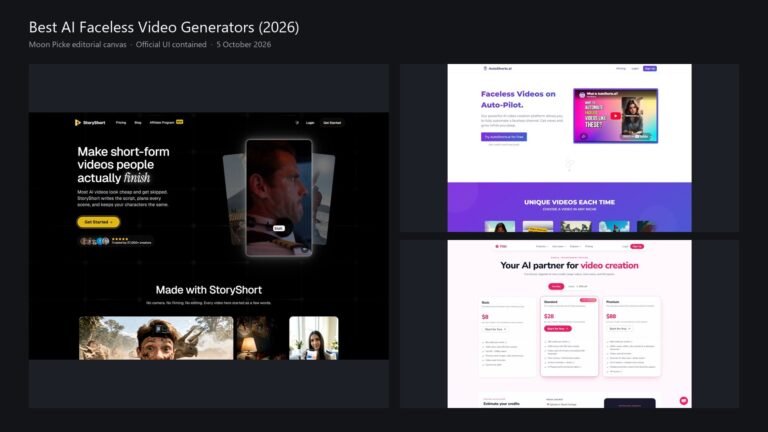The width and height of the screenshot is (768, 432).
Task: Click Get Started in StoryShort header
Action: point(332,123)
